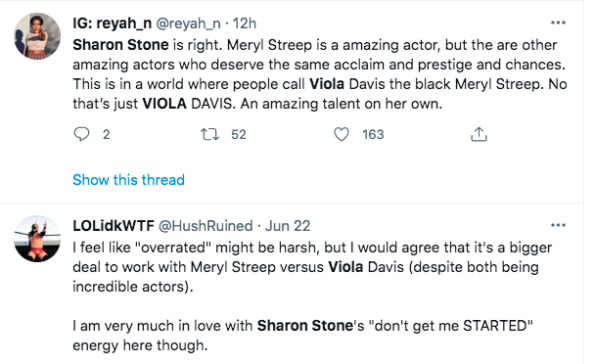Click the retweet count 52
This screenshot has width=595, height=364.
[x=239, y=134]
